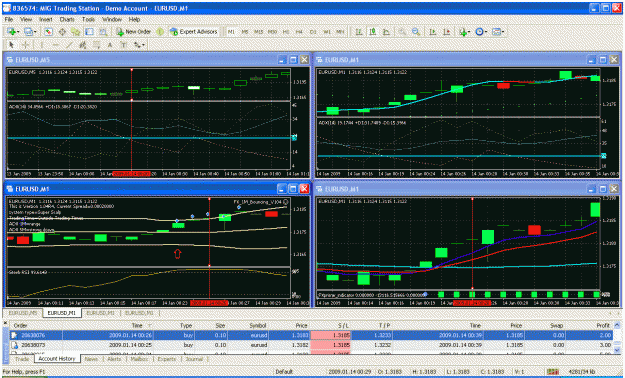
Task: Select the M15 timeframe button
Action: tap(259, 32)
